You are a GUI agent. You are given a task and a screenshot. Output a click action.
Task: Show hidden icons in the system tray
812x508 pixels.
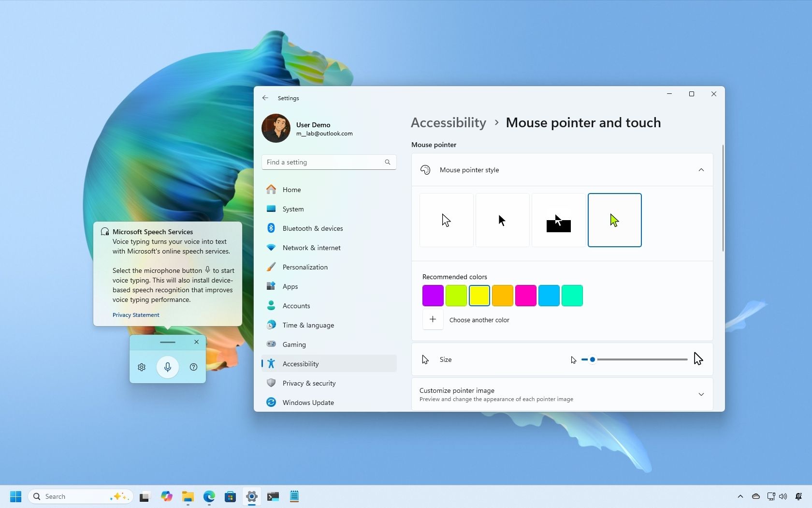tap(740, 496)
